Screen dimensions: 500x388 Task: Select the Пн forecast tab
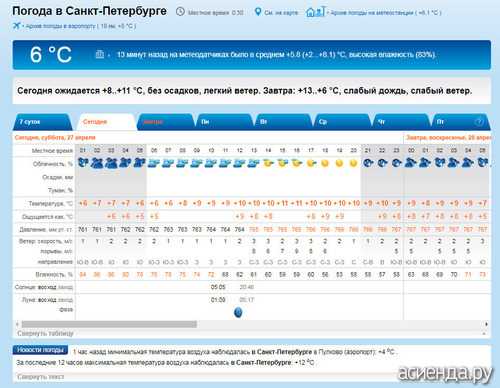(x=225, y=122)
